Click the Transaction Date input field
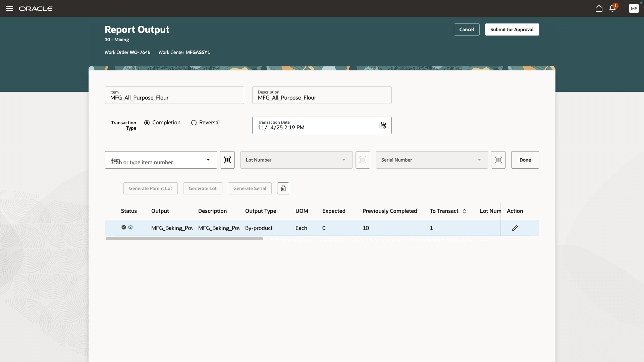 pyautogui.click(x=312, y=127)
